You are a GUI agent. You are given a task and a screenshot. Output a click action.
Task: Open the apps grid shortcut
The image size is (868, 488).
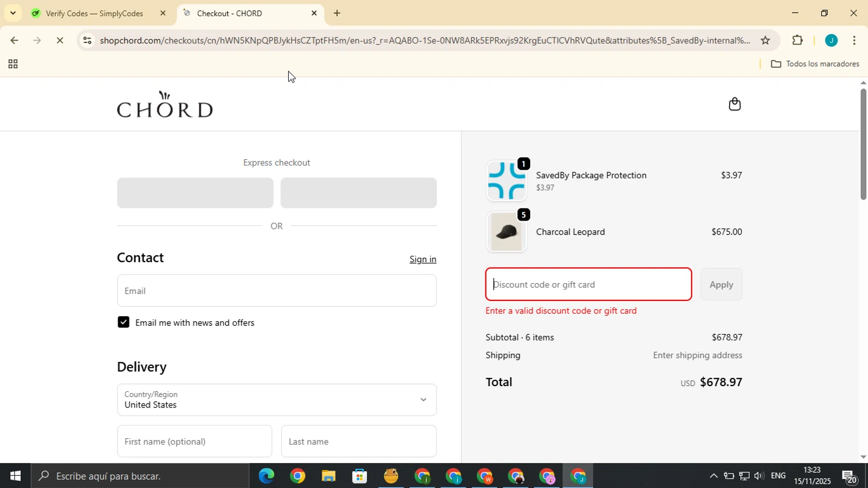(13, 64)
